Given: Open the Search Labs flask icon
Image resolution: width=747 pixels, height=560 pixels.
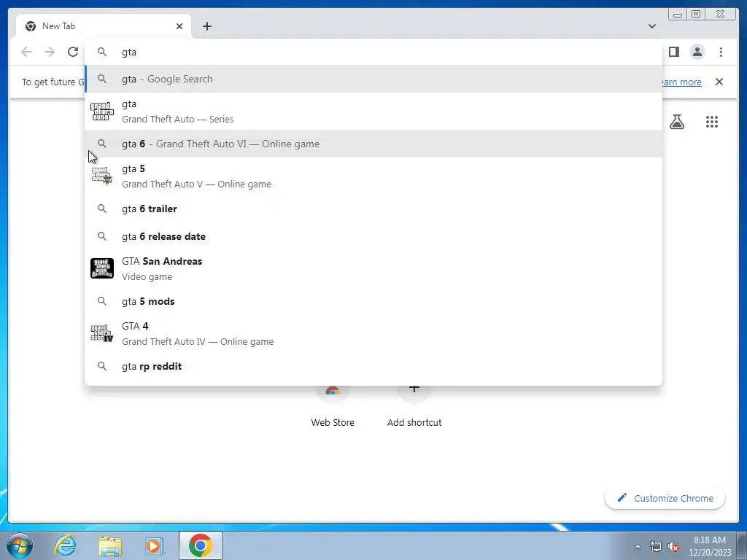Looking at the screenshot, I should 676,122.
